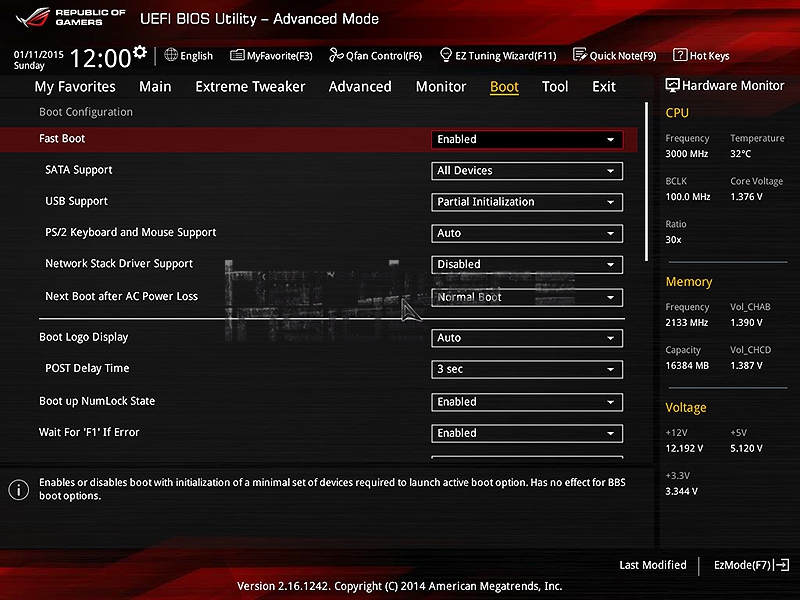Click the MyFavorite(F3) list icon
The image size is (800, 600).
coord(237,55)
